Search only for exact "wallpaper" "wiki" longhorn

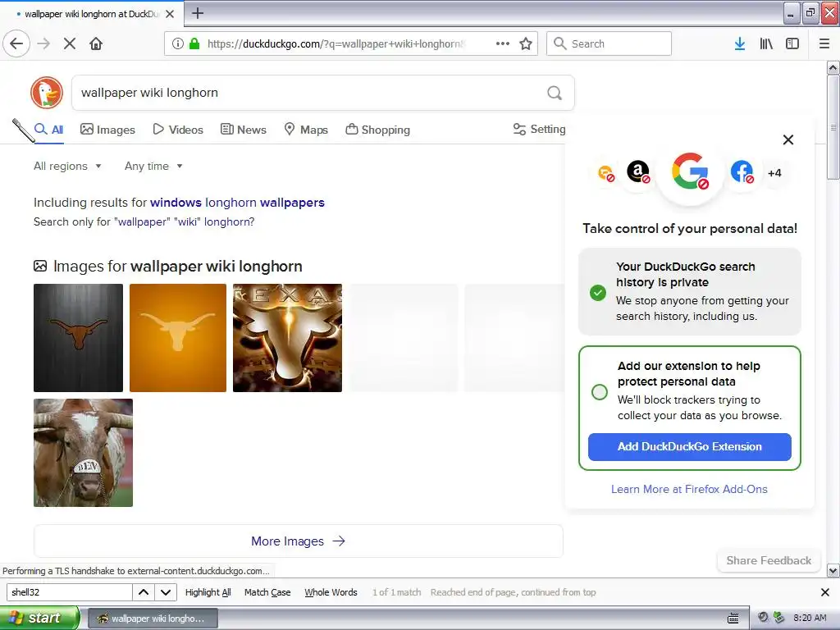pos(185,221)
